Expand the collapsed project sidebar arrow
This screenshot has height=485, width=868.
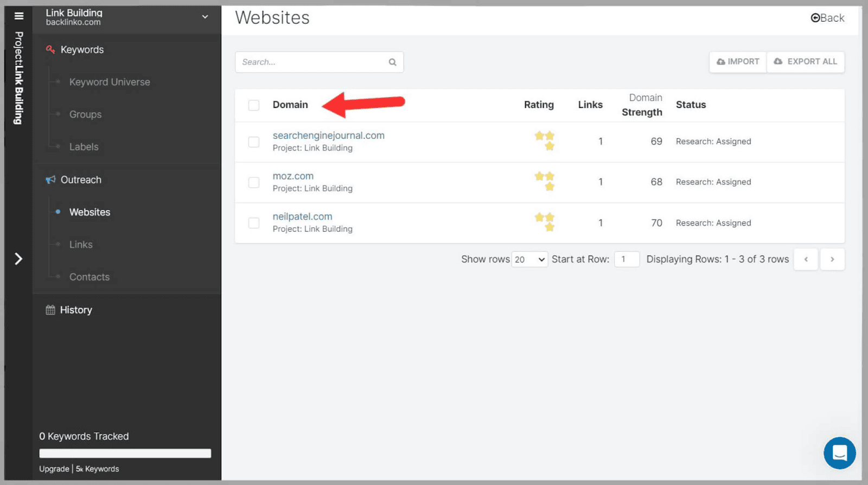18,259
